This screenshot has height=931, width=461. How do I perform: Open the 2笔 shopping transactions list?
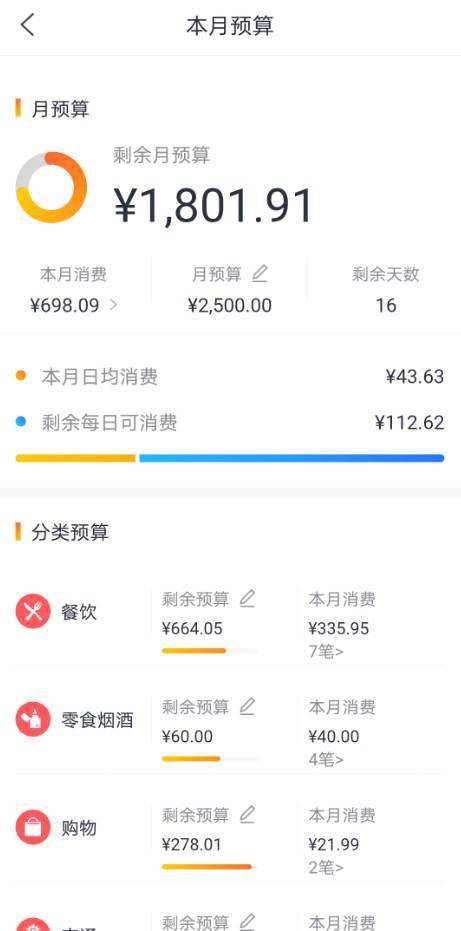pos(326,868)
